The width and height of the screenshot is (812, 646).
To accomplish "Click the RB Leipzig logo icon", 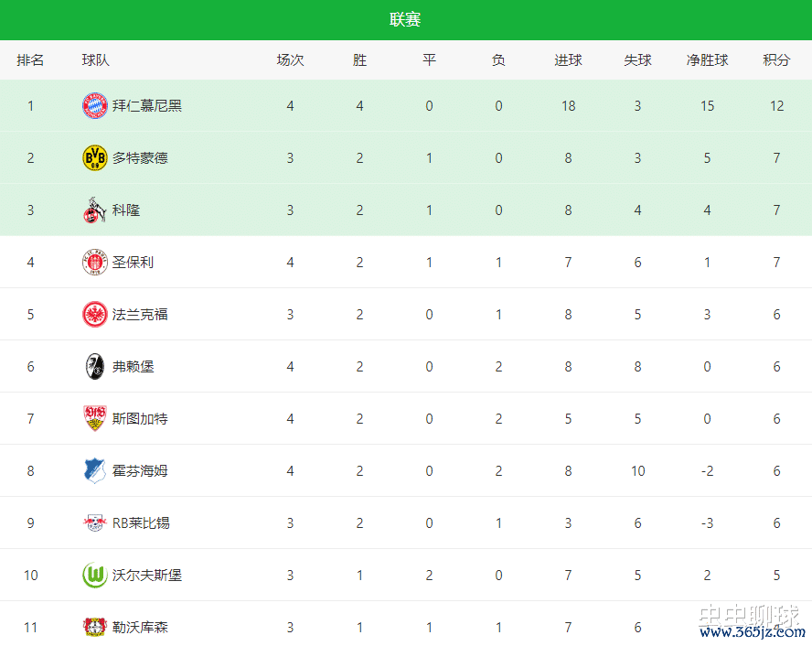I will click(95, 522).
